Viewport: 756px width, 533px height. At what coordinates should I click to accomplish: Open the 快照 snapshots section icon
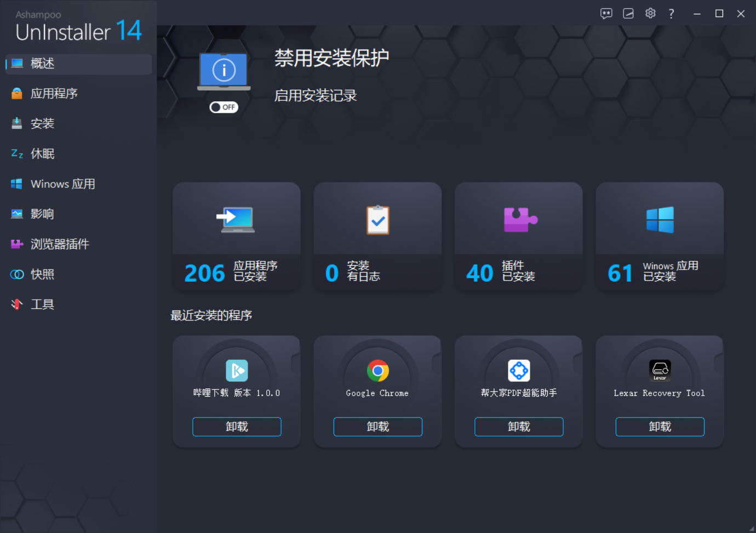pos(17,274)
